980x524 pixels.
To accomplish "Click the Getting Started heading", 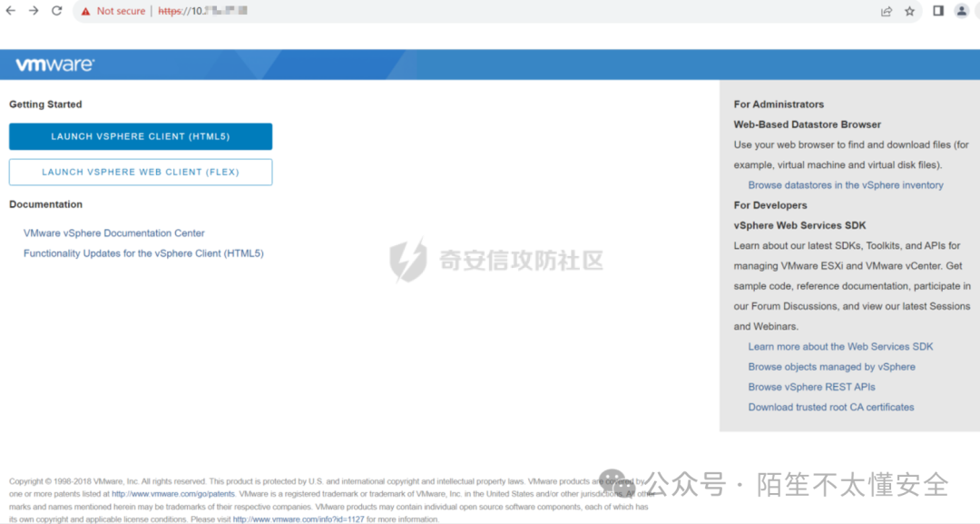I will (x=45, y=104).
